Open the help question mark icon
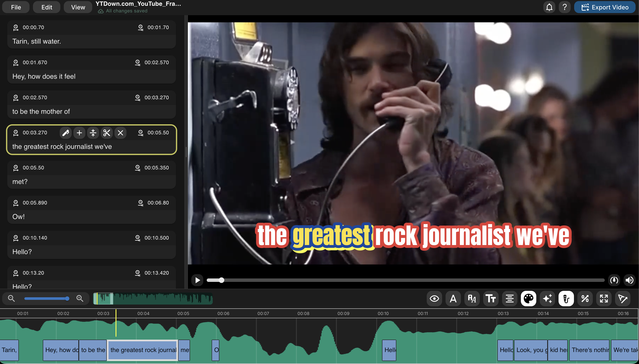 (x=565, y=7)
